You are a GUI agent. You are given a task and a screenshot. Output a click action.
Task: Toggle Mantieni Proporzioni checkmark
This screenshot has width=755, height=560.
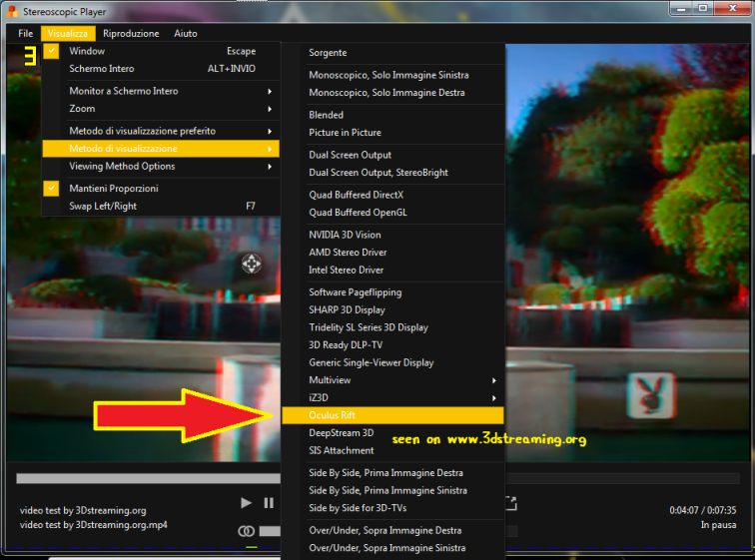pyautogui.click(x=51, y=188)
